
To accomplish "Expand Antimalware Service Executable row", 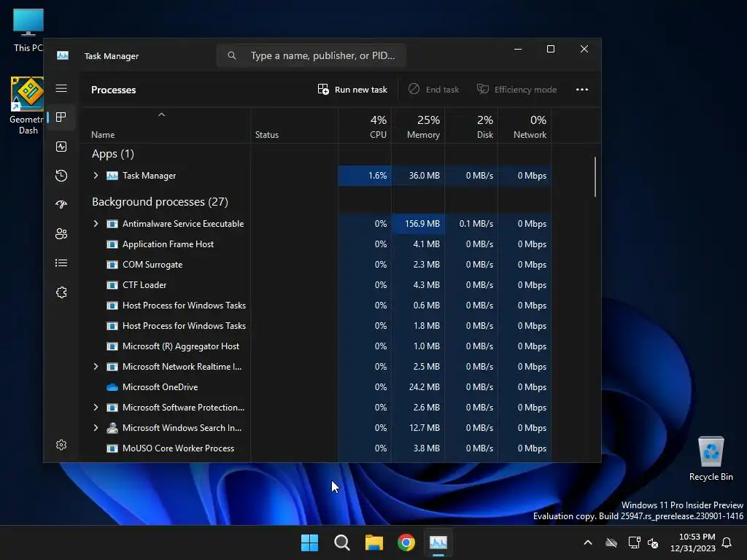I will (96, 224).
